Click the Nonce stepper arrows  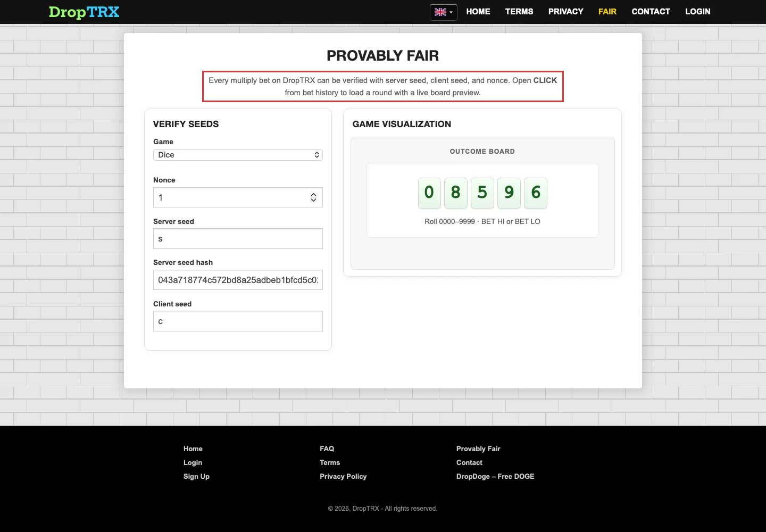click(x=314, y=197)
